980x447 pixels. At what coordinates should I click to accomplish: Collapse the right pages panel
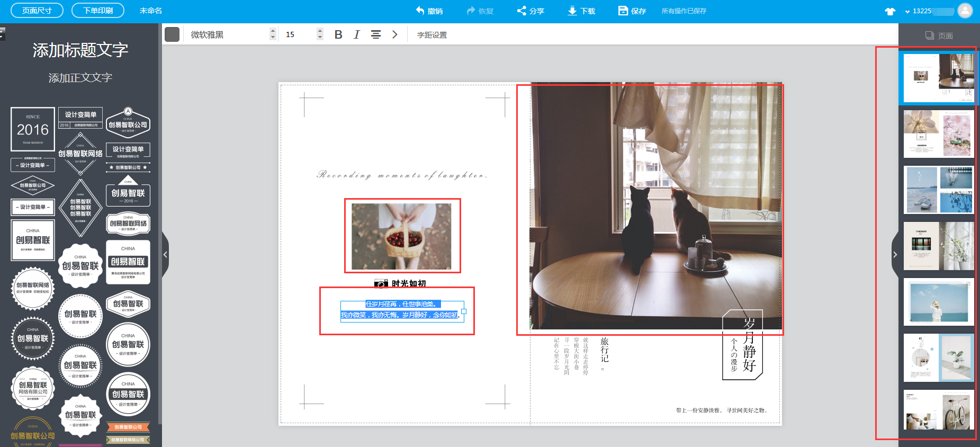895,255
